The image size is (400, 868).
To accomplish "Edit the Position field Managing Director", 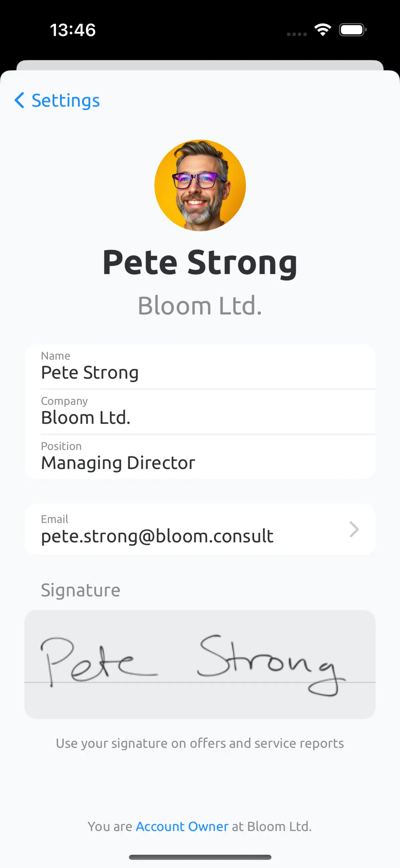I will [200, 457].
